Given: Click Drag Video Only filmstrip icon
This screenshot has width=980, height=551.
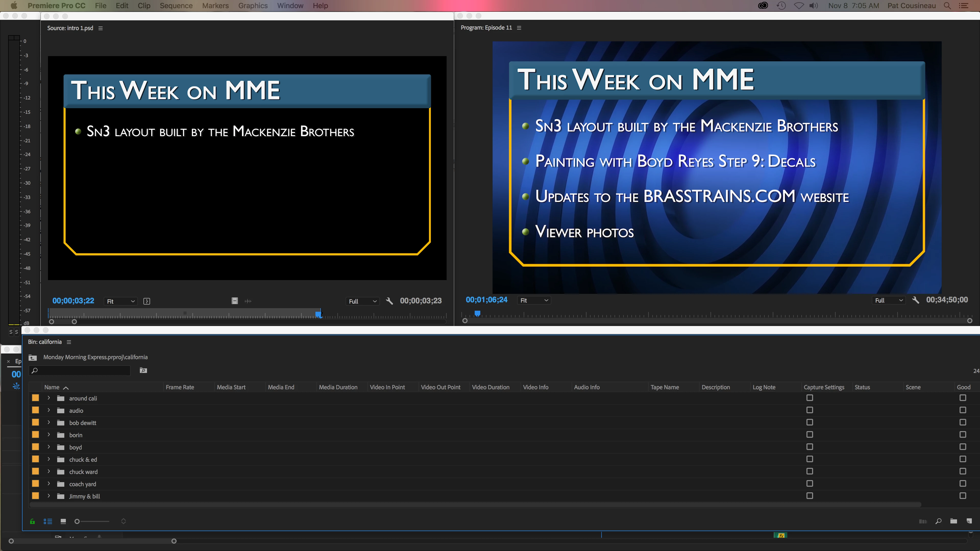Looking at the screenshot, I should pos(235,301).
